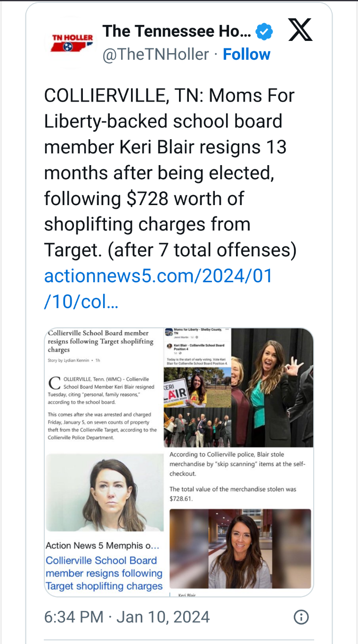Image resolution: width=358 pixels, height=644 pixels.
Task: Follow The Tennessee Holler account
Action: pyautogui.click(x=246, y=55)
